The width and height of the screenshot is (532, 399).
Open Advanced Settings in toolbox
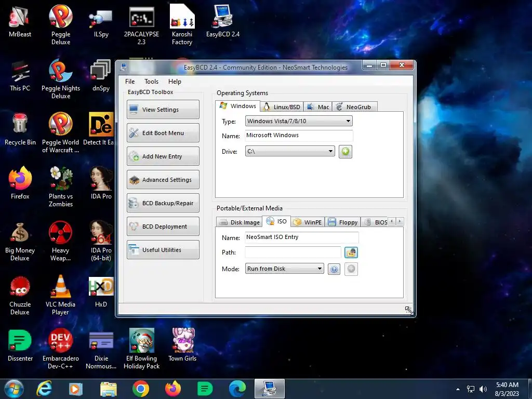[x=163, y=179]
